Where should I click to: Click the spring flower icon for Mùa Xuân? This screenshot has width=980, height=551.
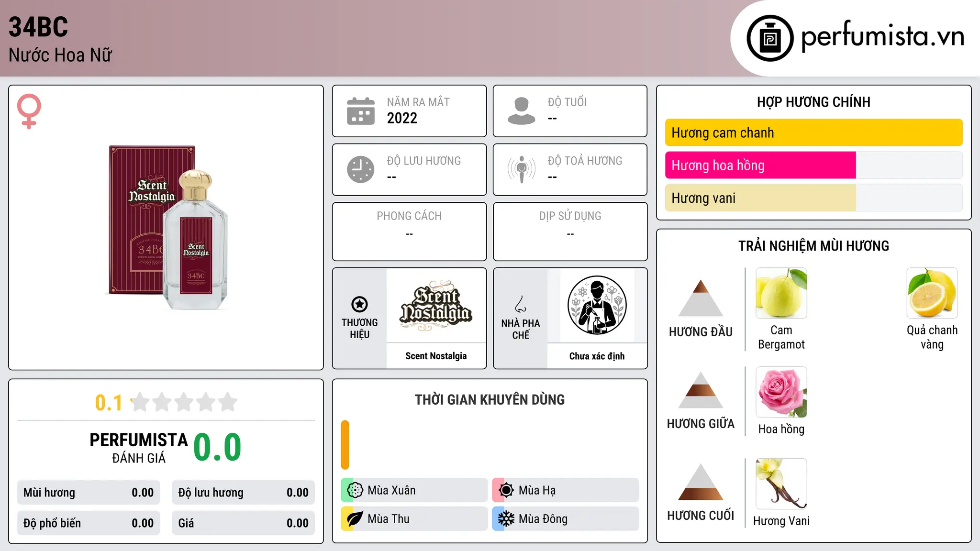355,490
